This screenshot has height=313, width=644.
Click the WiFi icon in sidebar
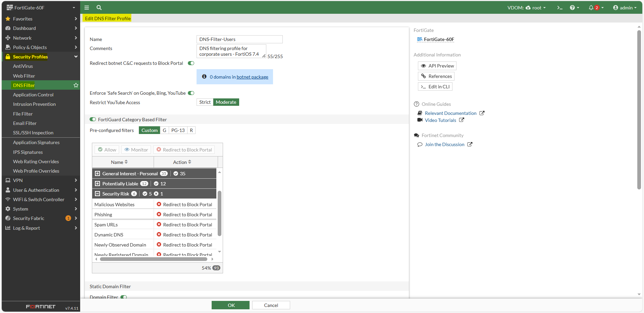point(8,199)
